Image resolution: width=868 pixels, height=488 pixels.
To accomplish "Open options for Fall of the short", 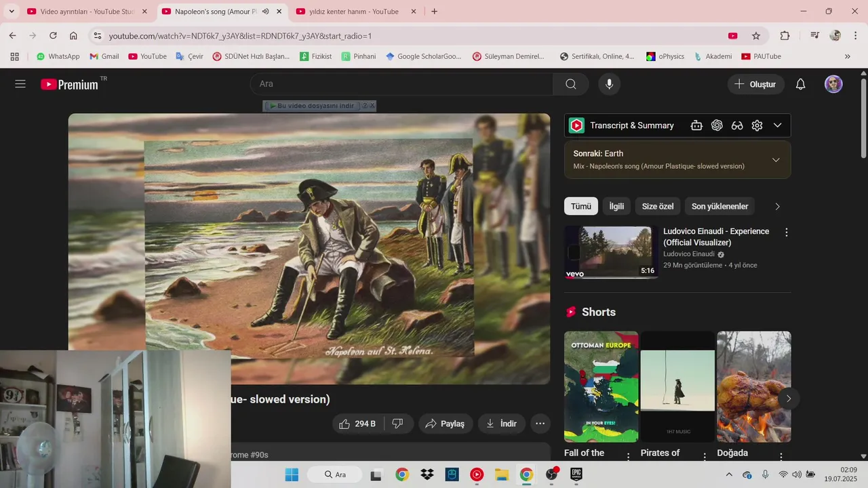I will [628, 456].
